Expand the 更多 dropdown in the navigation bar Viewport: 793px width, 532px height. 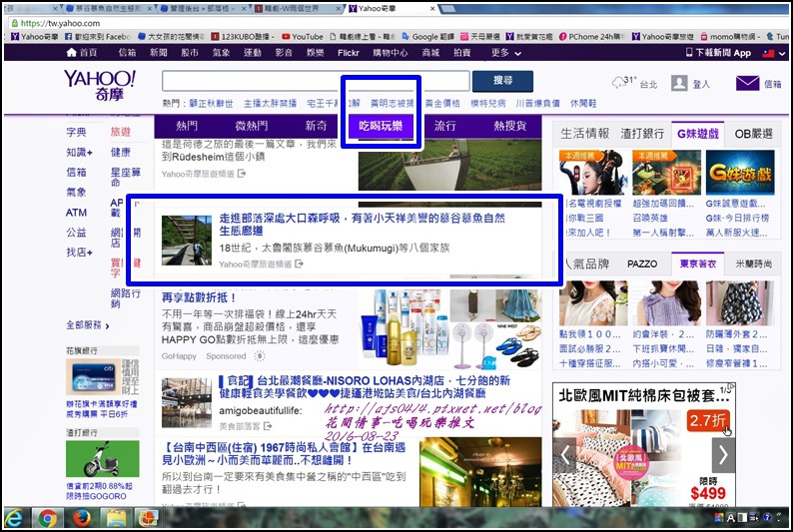click(506, 53)
